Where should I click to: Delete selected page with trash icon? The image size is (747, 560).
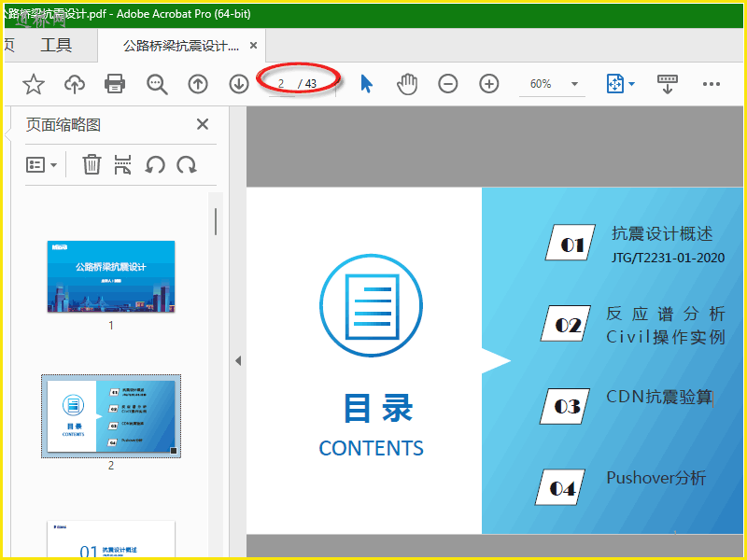tap(92, 165)
